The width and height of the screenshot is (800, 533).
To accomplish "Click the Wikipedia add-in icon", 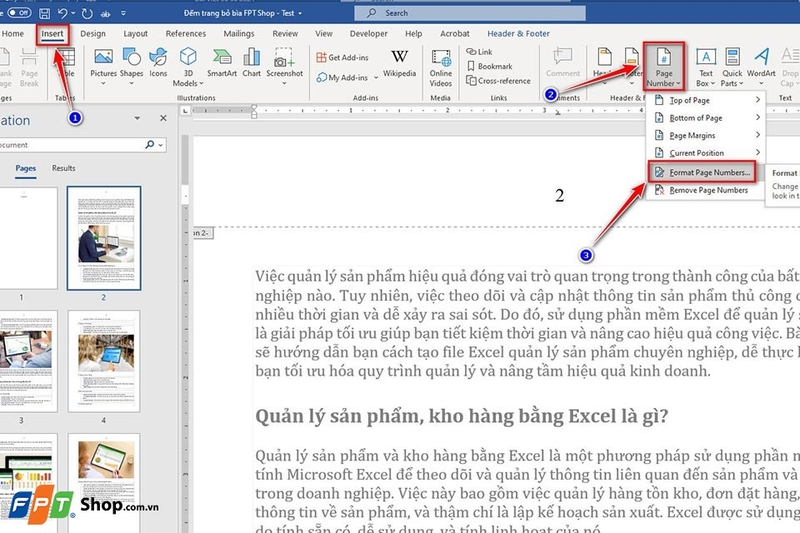I will point(399,63).
